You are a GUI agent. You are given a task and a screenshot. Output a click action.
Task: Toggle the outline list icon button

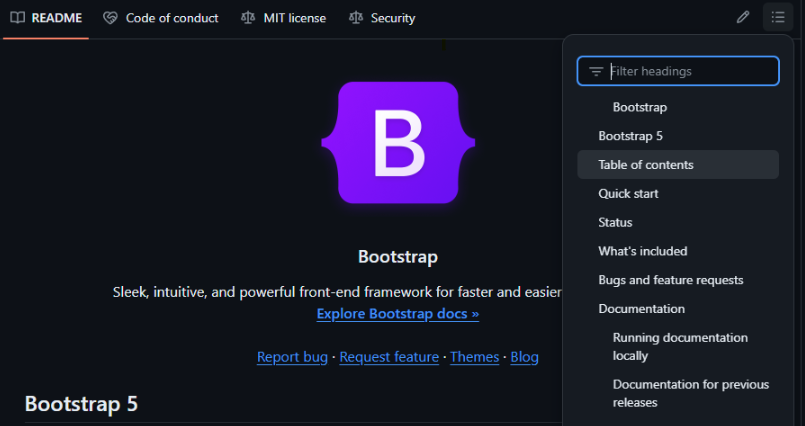click(778, 17)
